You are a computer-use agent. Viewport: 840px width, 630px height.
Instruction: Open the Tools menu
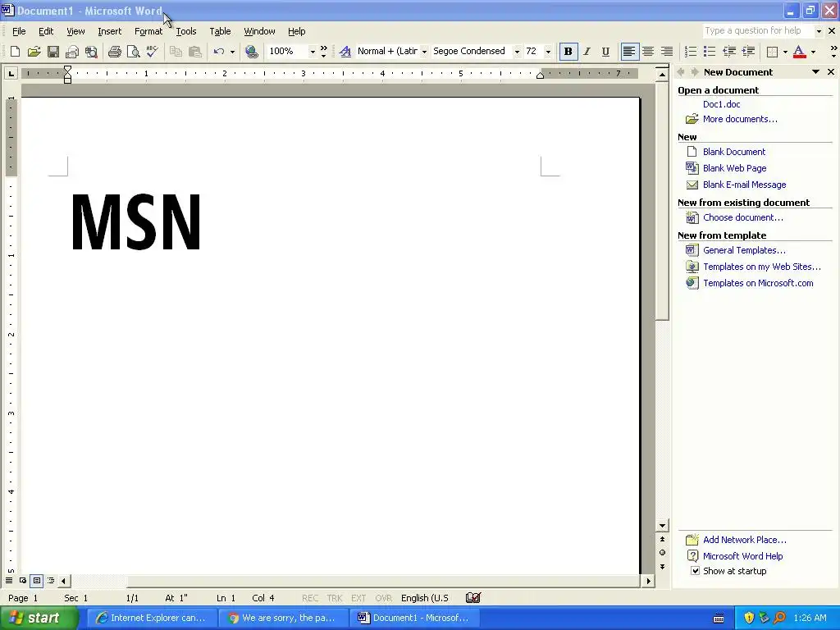186,31
